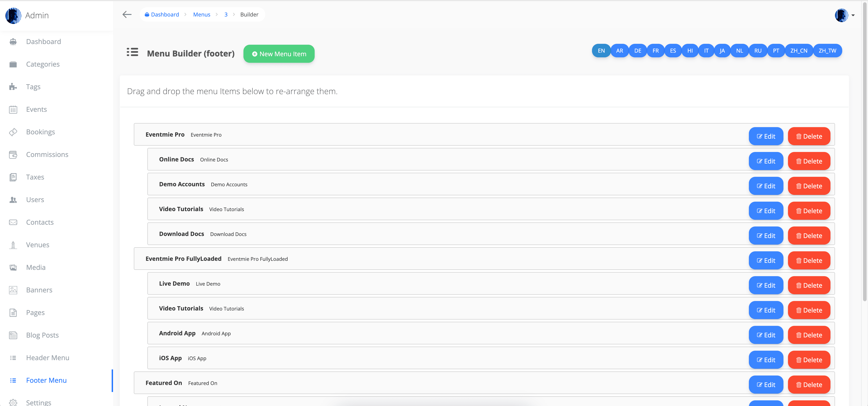Image resolution: width=868 pixels, height=406 pixels.
Task: Click the Contacts envelope icon
Action: (x=13, y=222)
